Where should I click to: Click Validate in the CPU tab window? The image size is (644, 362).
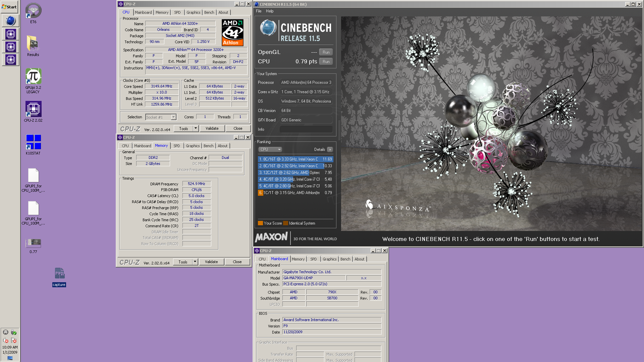tap(212, 128)
